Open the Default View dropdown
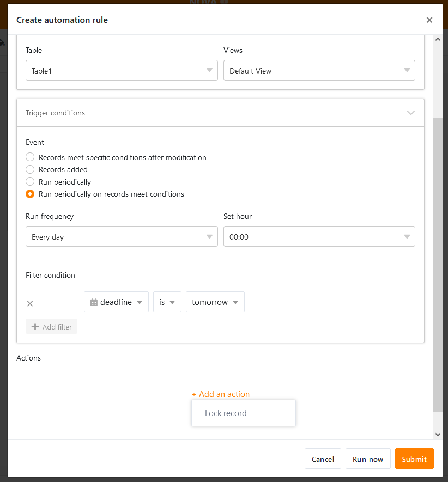Screen dimensions: 448x482 pyautogui.click(x=319, y=70)
